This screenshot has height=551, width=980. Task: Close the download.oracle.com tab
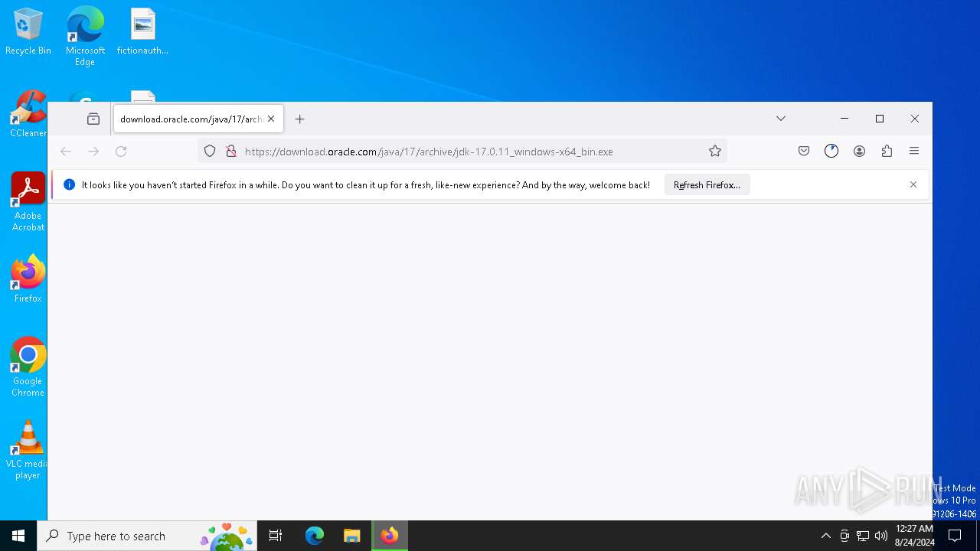pos(271,119)
